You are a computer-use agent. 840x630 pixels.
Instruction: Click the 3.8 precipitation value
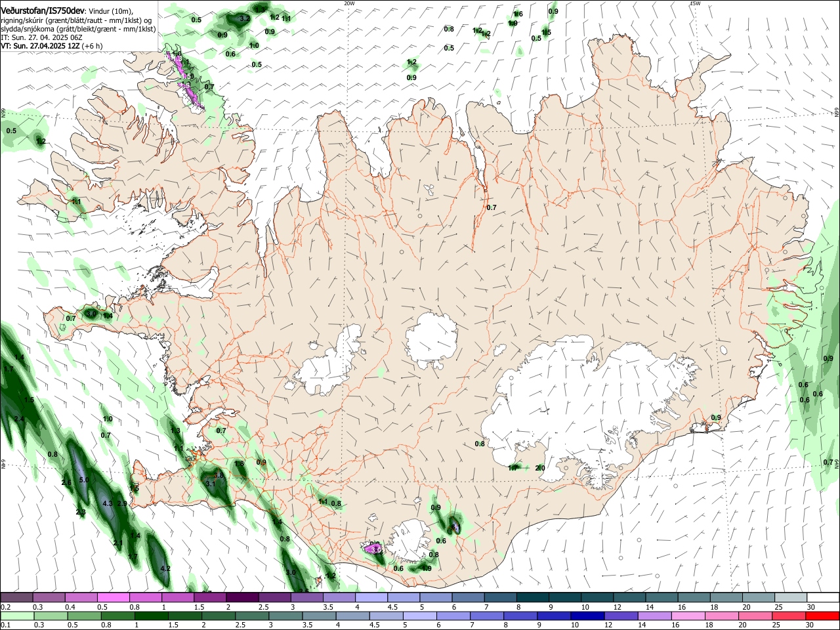pos(219,475)
